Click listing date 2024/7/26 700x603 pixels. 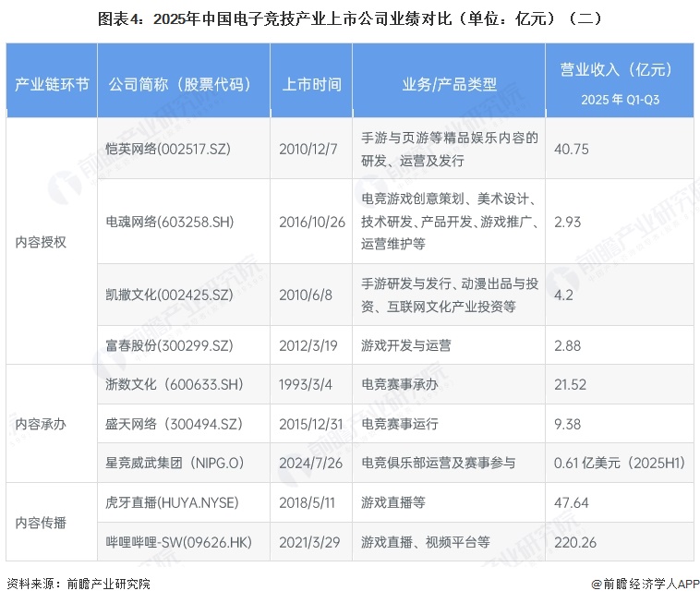pos(310,463)
